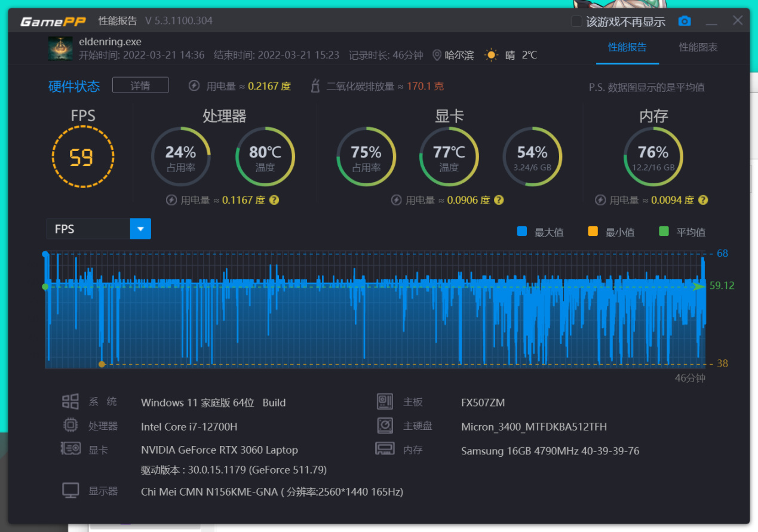Click the sunny weather icon
758x532 pixels.
(x=491, y=55)
